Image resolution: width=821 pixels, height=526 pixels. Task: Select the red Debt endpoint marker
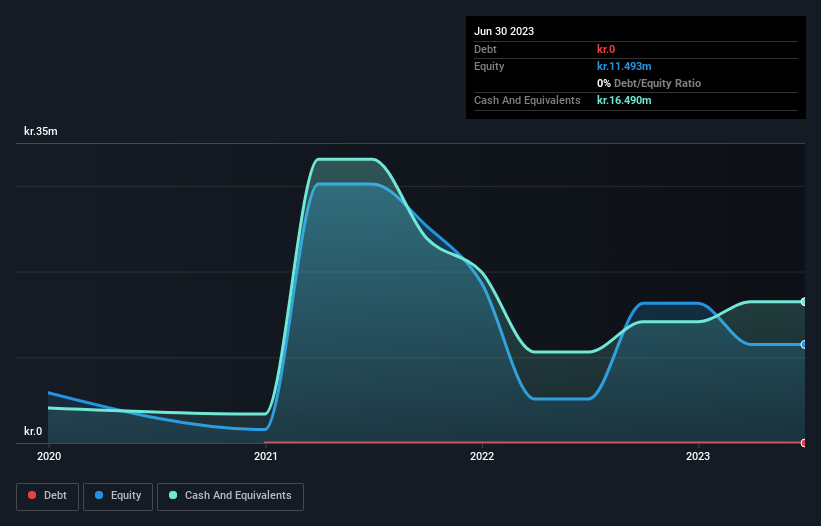(x=804, y=443)
